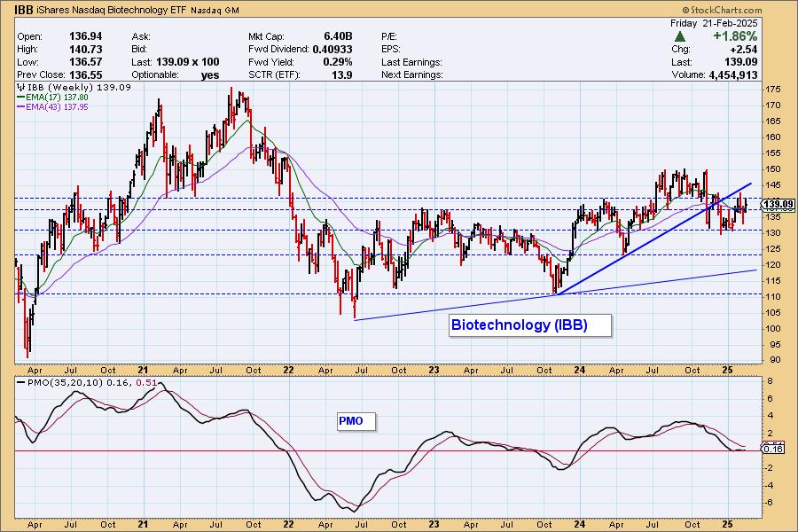
Task: Click the SCTR (ETF) value 13.9
Action: click(x=342, y=74)
